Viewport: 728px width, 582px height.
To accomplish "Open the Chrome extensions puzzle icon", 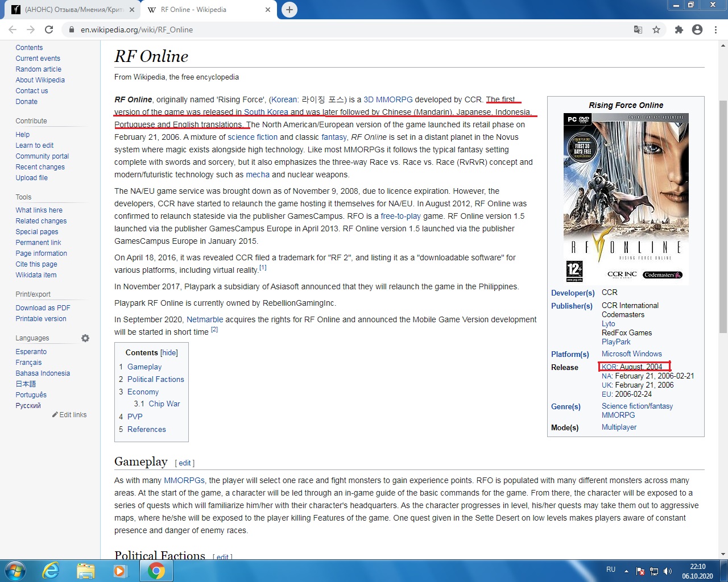I will click(x=679, y=30).
